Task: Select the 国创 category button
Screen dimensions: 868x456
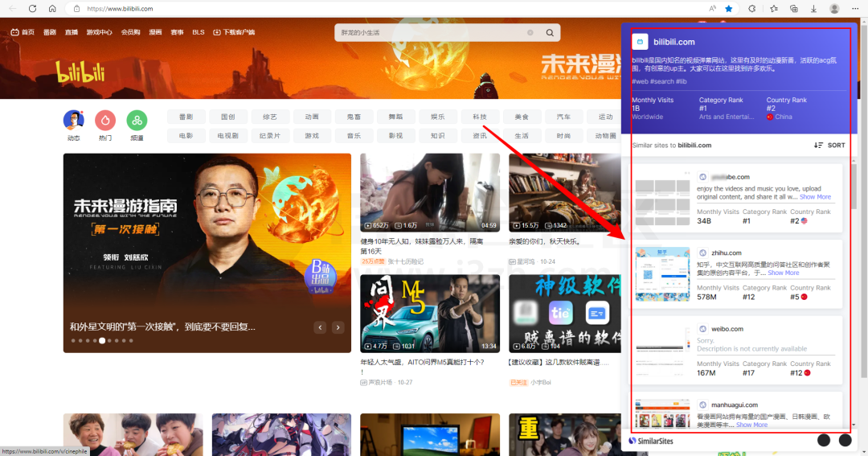Action: [228, 117]
